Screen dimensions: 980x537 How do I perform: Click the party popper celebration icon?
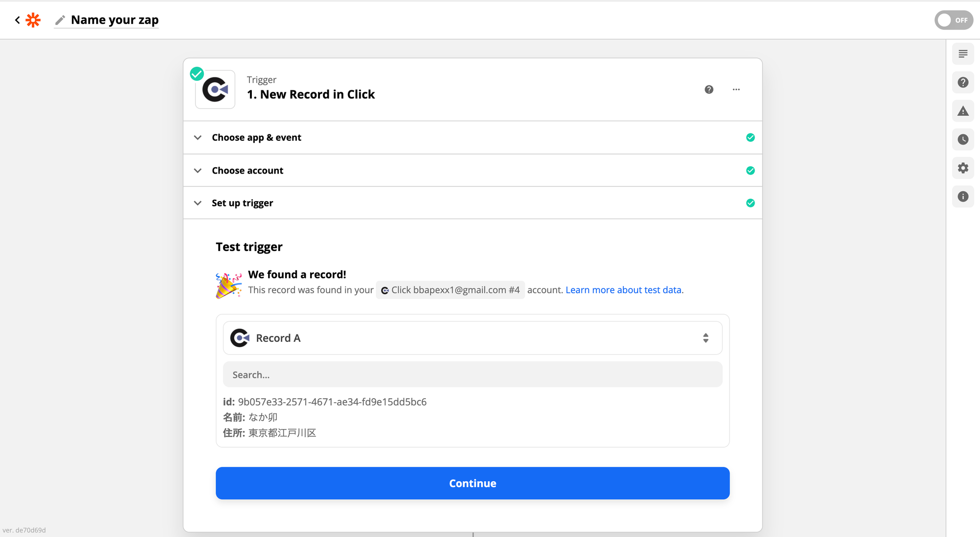(229, 285)
